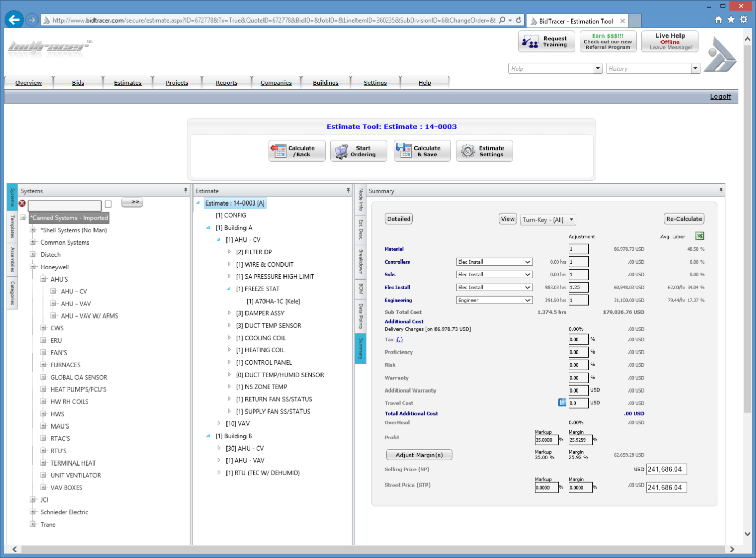This screenshot has width=756, height=558.
Task: Toggle the checkbox beside the Systems search field
Action: point(108,203)
